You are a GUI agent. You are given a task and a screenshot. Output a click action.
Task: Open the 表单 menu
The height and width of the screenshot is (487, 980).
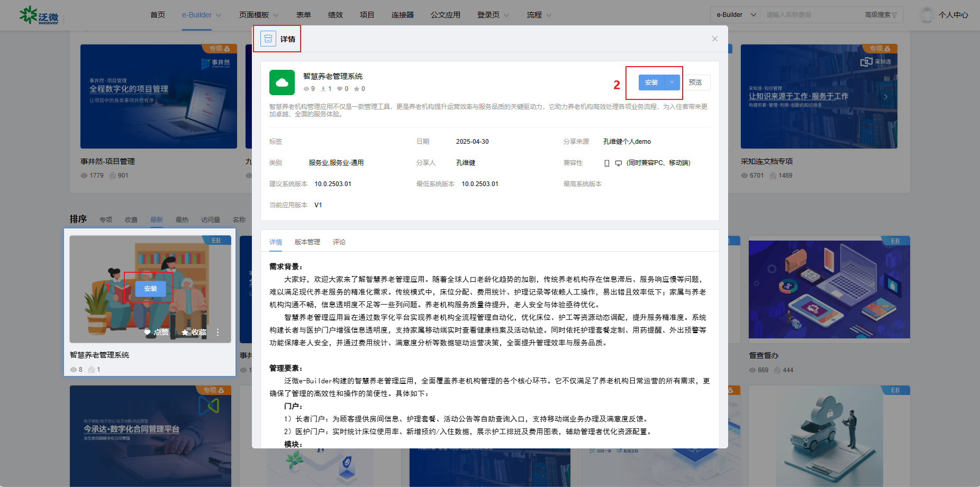304,15
